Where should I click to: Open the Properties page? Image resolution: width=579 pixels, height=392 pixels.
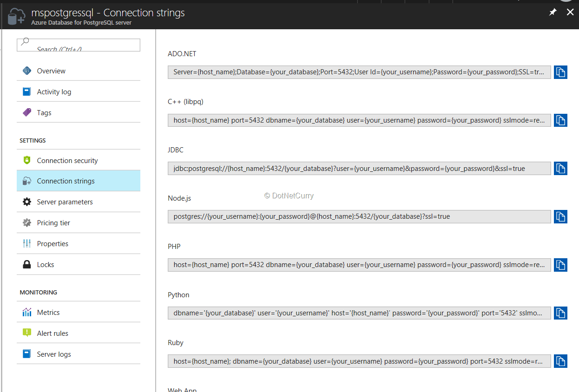point(78,243)
